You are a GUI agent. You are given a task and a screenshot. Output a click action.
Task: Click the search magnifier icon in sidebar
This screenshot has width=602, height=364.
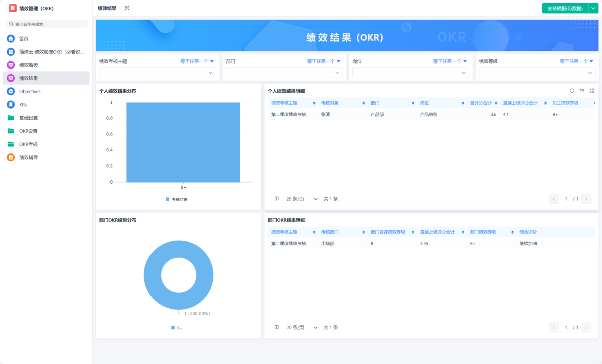pos(11,24)
